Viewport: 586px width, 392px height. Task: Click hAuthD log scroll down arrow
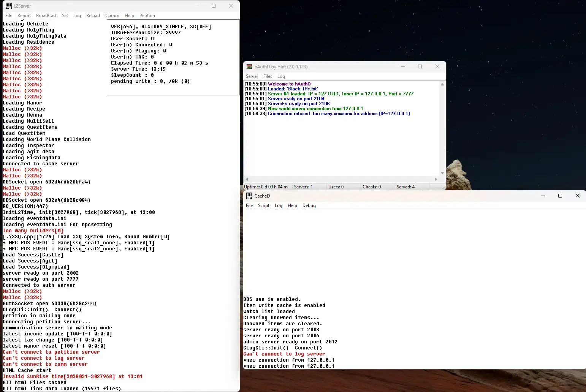point(442,173)
